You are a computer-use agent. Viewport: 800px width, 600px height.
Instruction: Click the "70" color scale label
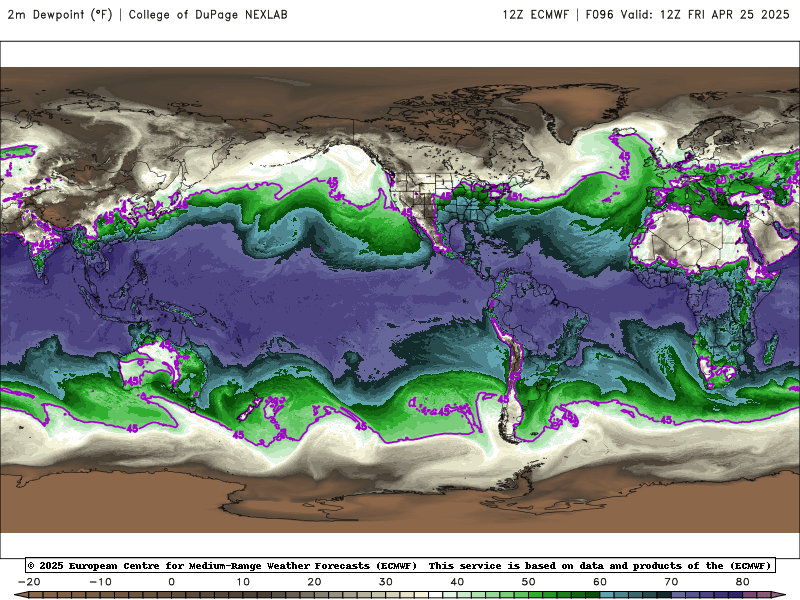pyautogui.click(x=671, y=582)
